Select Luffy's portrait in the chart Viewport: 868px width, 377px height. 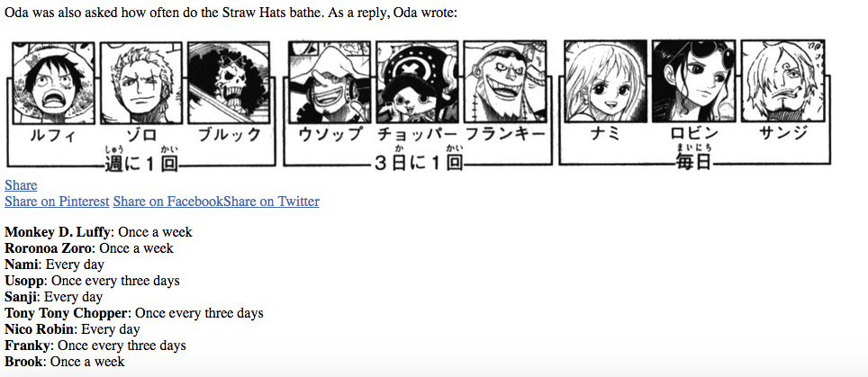[53, 83]
